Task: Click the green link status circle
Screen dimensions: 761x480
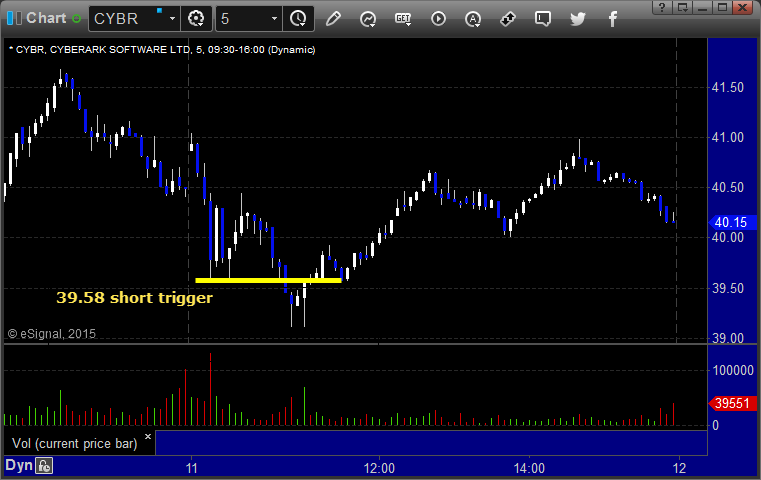Action: point(76,19)
